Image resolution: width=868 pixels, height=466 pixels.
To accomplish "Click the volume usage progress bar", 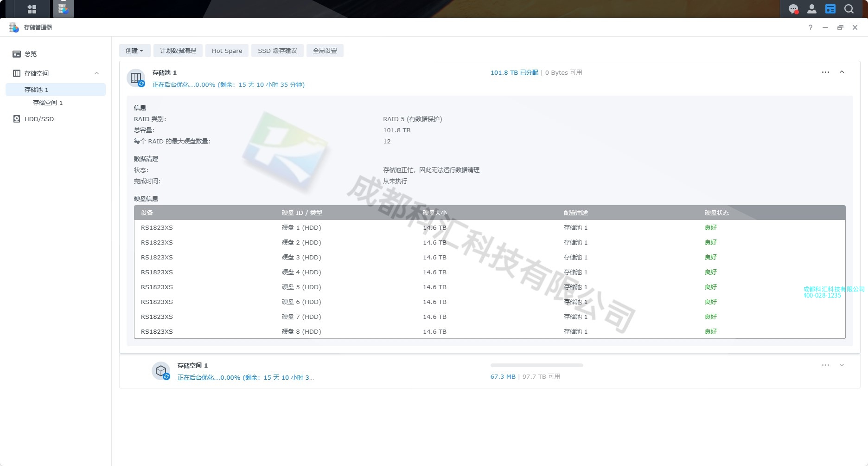I will point(537,365).
